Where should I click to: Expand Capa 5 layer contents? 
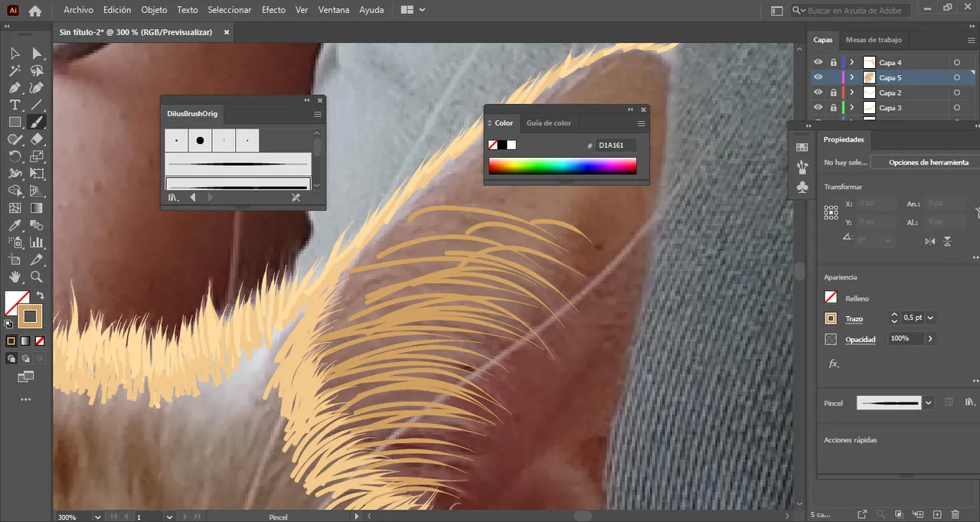pos(852,77)
